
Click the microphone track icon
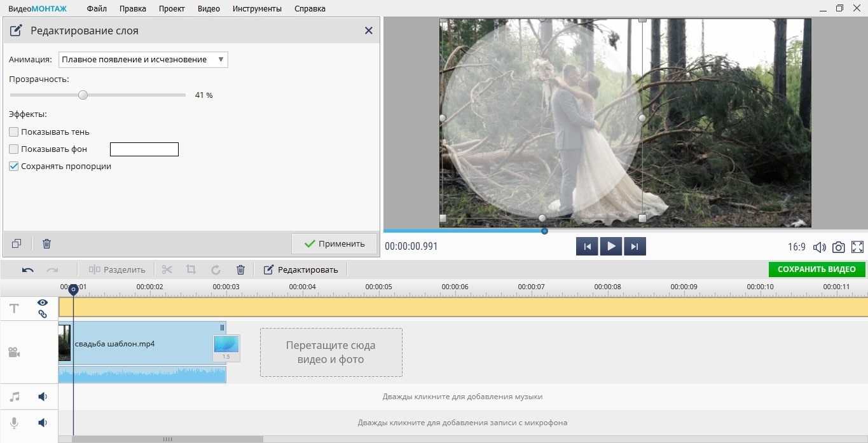click(x=15, y=423)
